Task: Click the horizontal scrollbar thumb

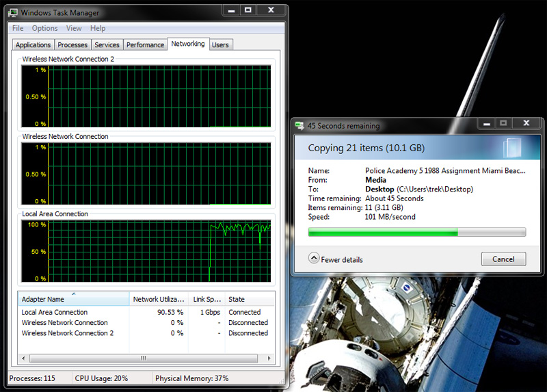Action: [144, 358]
